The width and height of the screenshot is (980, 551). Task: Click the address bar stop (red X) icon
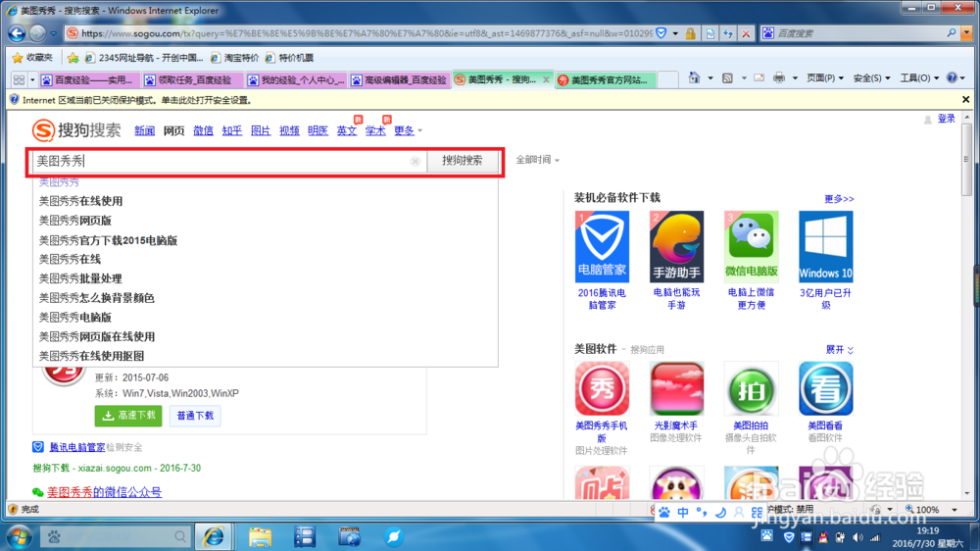coord(746,33)
